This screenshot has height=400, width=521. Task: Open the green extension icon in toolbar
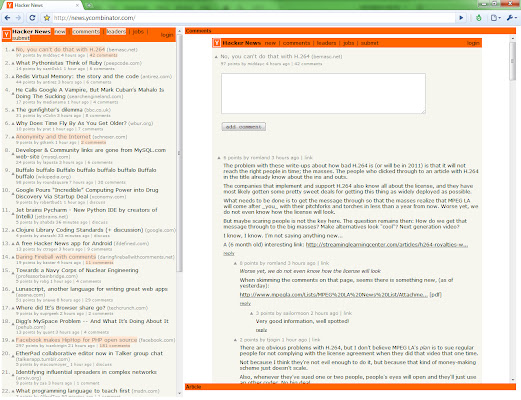coord(479,18)
